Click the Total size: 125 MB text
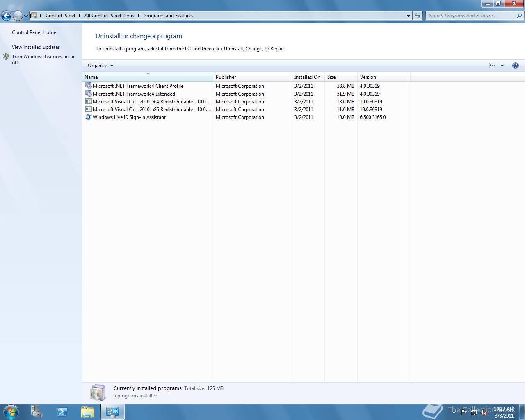525x420 pixels. click(204, 388)
